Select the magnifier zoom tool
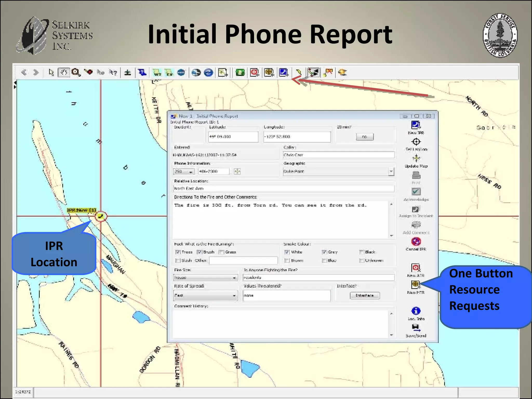The image size is (532, 399). pos(76,72)
